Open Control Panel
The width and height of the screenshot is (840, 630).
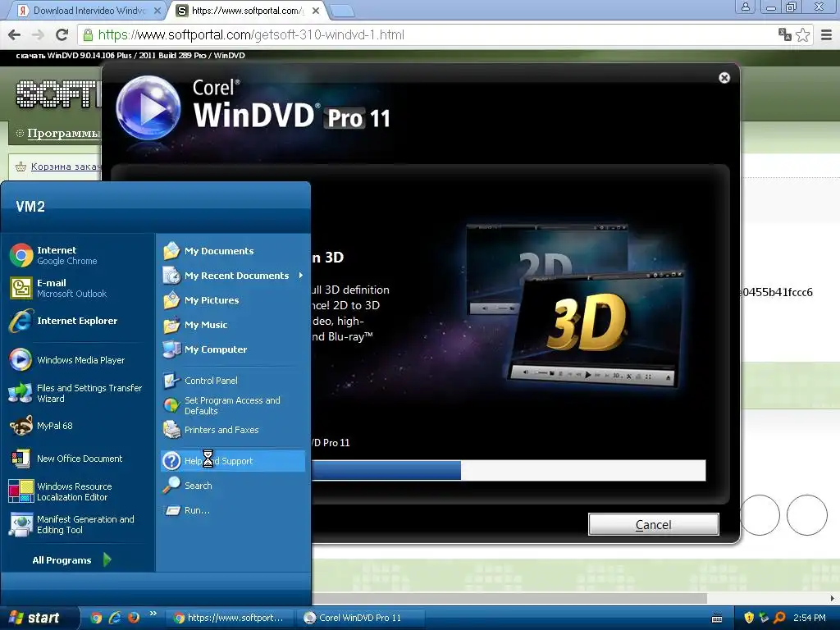(232, 381)
